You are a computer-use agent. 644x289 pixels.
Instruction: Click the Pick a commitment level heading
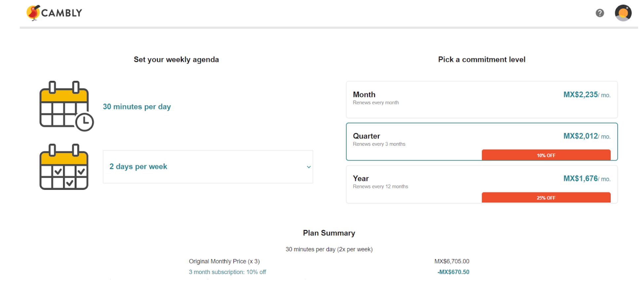coord(482,59)
